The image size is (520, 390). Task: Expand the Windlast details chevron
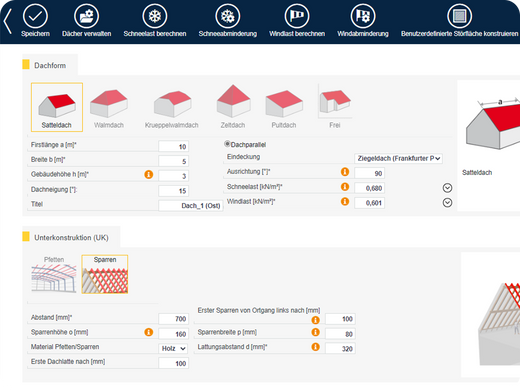447,203
